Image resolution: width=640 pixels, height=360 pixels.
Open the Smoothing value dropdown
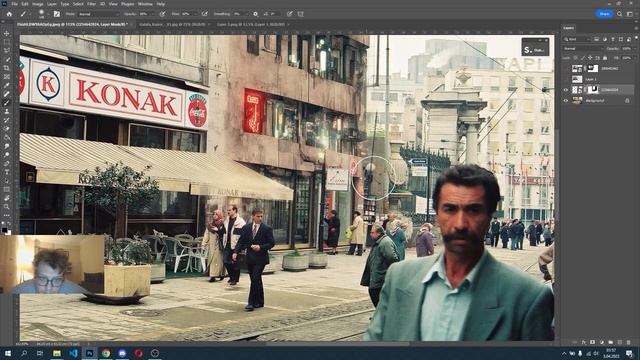(247, 14)
